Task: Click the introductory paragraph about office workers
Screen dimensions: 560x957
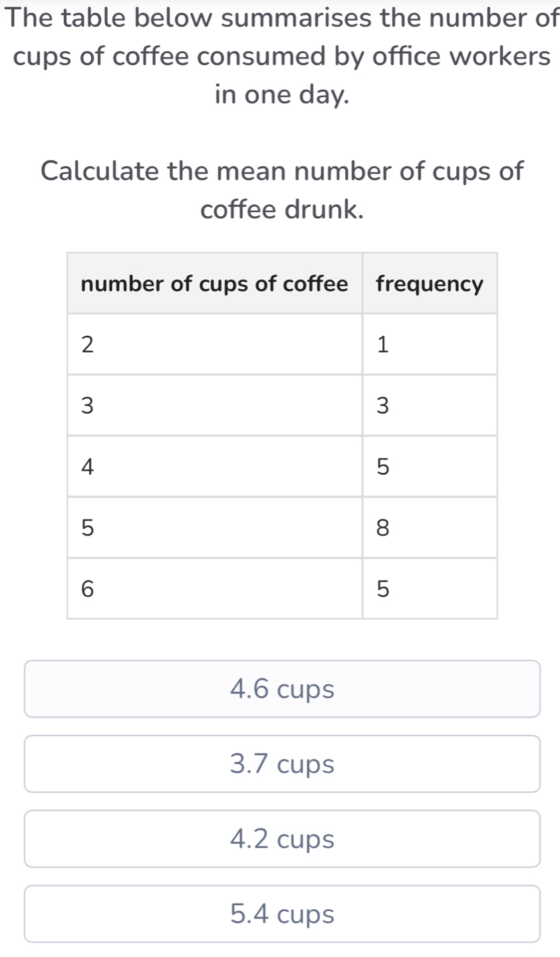Action: pyautogui.click(x=280, y=56)
